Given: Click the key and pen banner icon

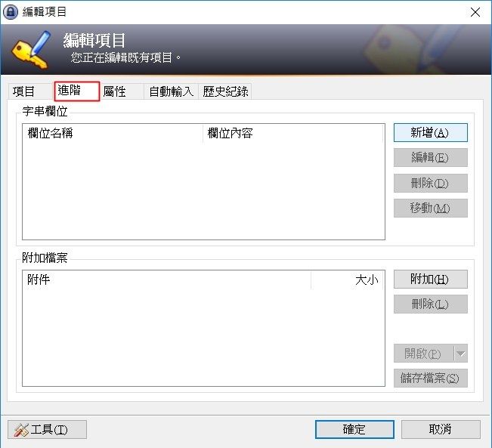Looking at the screenshot, I should click(x=32, y=50).
